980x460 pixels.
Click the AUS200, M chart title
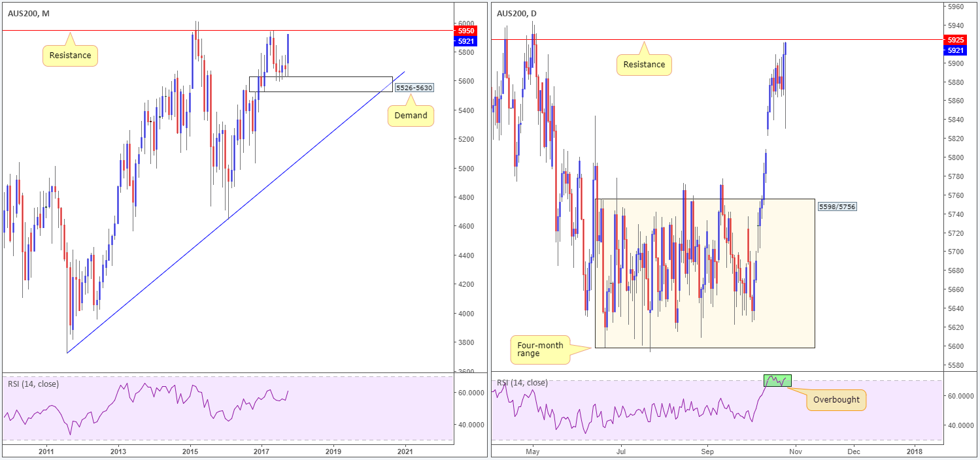[x=27, y=14]
